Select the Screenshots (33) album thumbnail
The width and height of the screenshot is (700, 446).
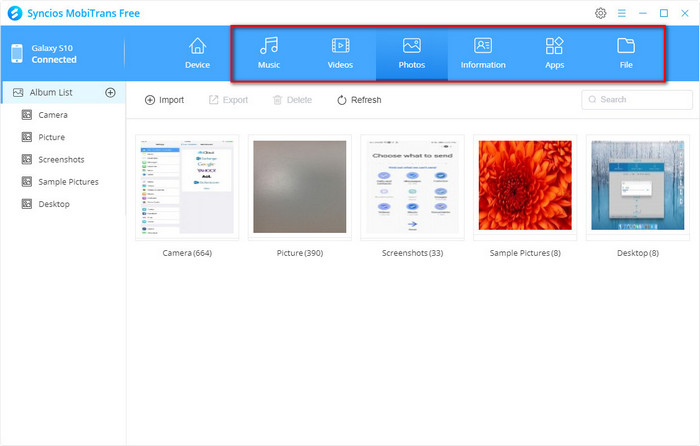[x=412, y=187]
